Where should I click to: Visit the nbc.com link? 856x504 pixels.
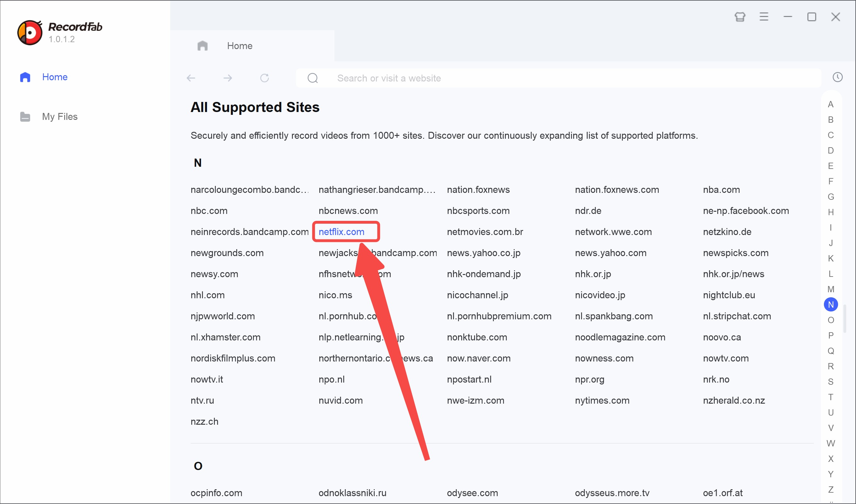[x=209, y=210]
